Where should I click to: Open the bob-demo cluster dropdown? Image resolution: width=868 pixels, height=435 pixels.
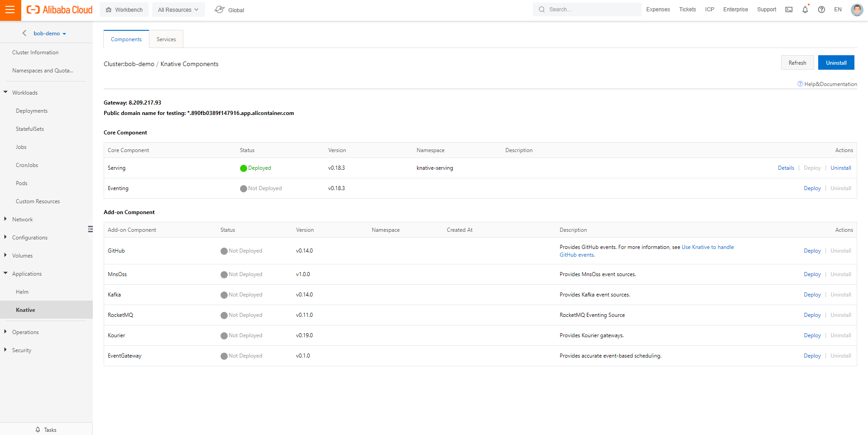click(50, 33)
